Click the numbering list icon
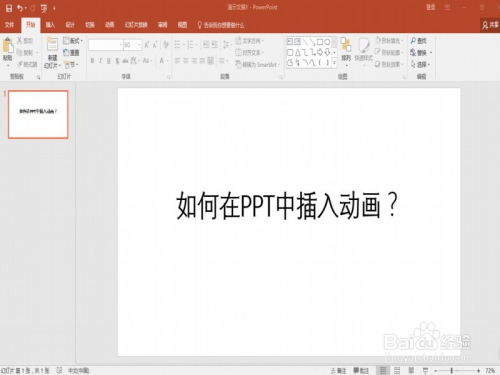This screenshot has height=375, width=500. click(x=191, y=45)
